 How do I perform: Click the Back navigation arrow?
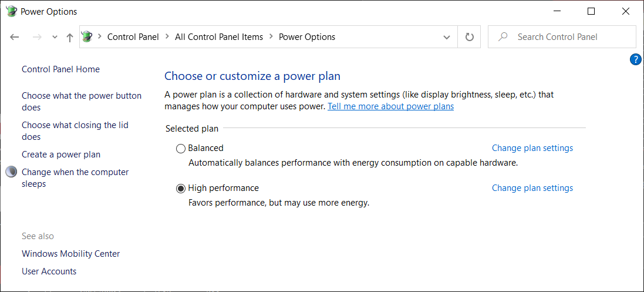click(15, 37)
